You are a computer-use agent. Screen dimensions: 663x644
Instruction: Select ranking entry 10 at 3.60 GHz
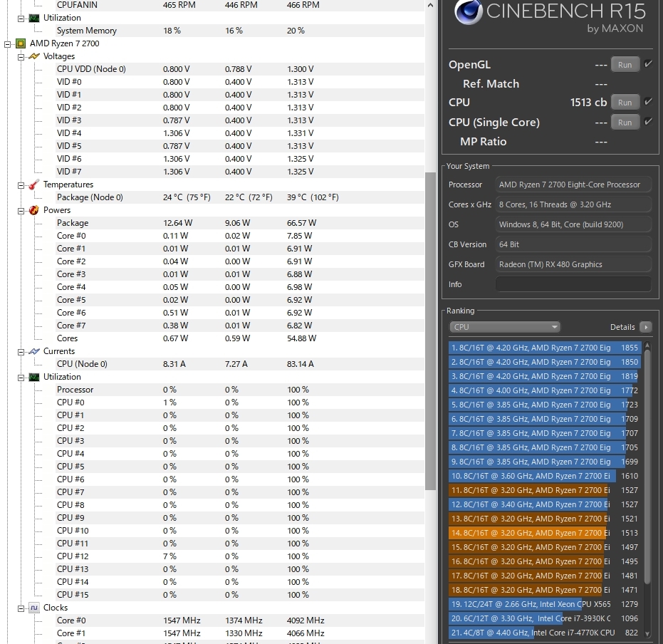point(545,476)
